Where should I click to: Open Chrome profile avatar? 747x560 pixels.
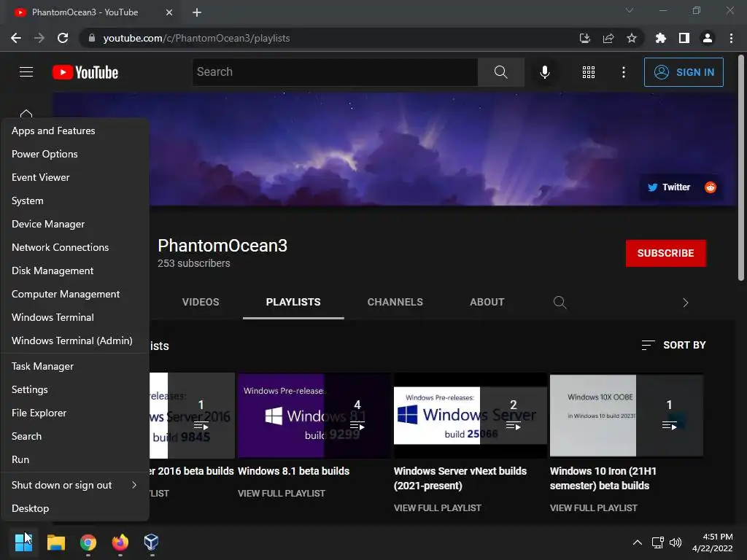click(708, 38)
